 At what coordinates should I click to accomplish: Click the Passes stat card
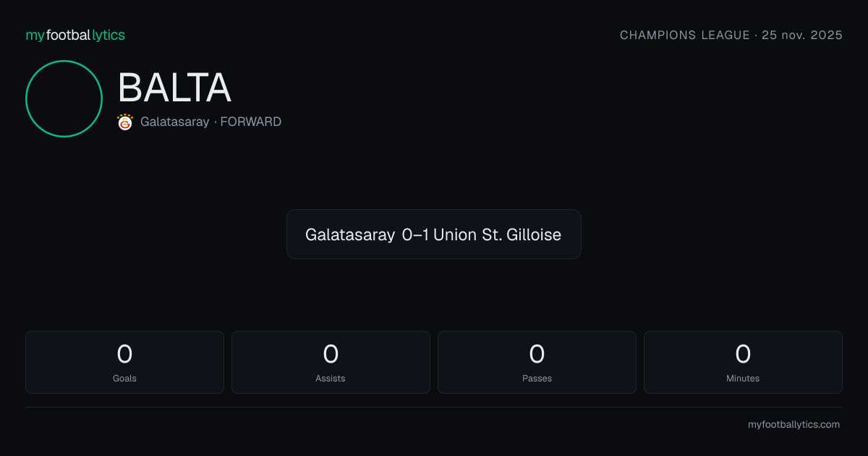pos(537,362)
